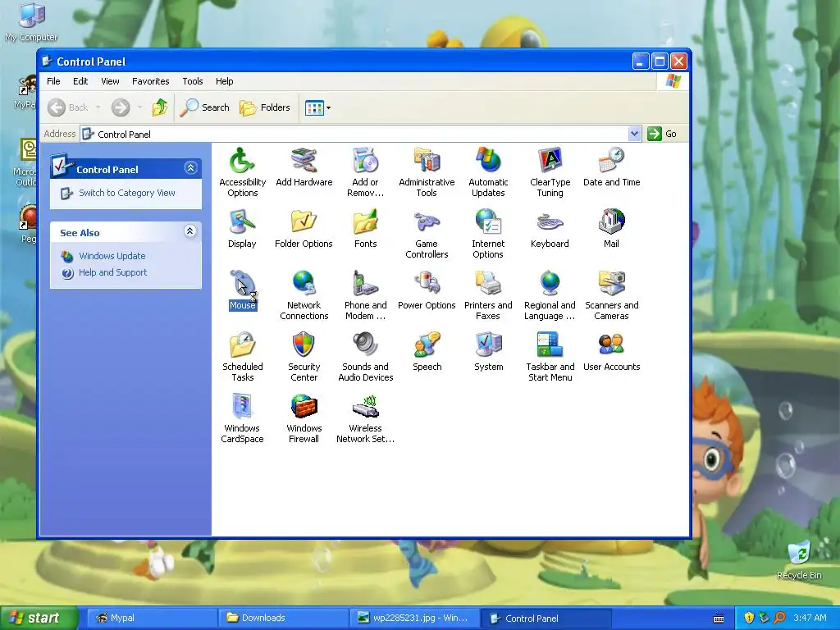Open Date and Time settings
The width and height of the screenshot is (840, 630).
pyautogui.click(x=611, y=167)
